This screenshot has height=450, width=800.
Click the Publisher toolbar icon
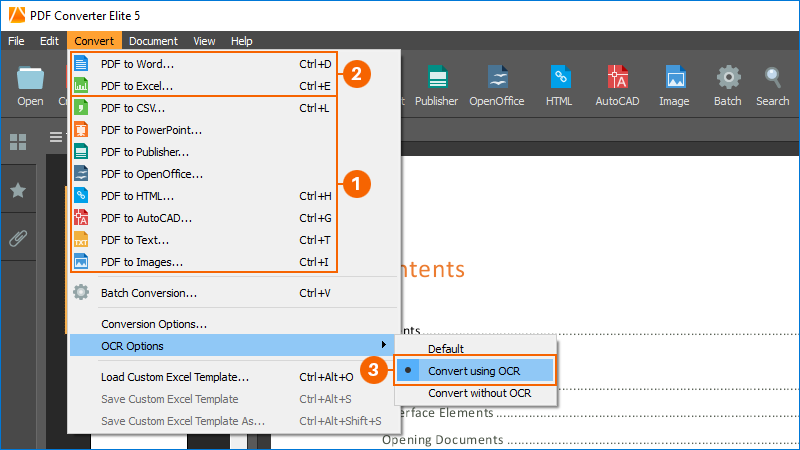tap(437, 78)
